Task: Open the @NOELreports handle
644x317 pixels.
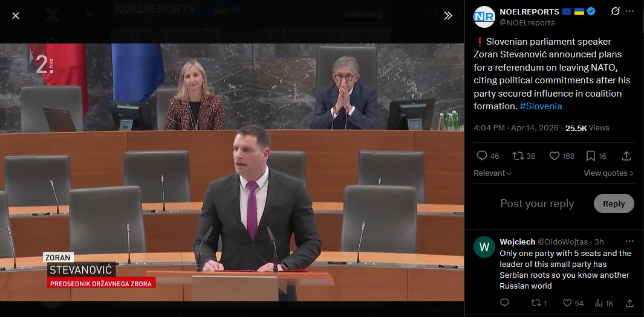Action: tap(527, 22)
